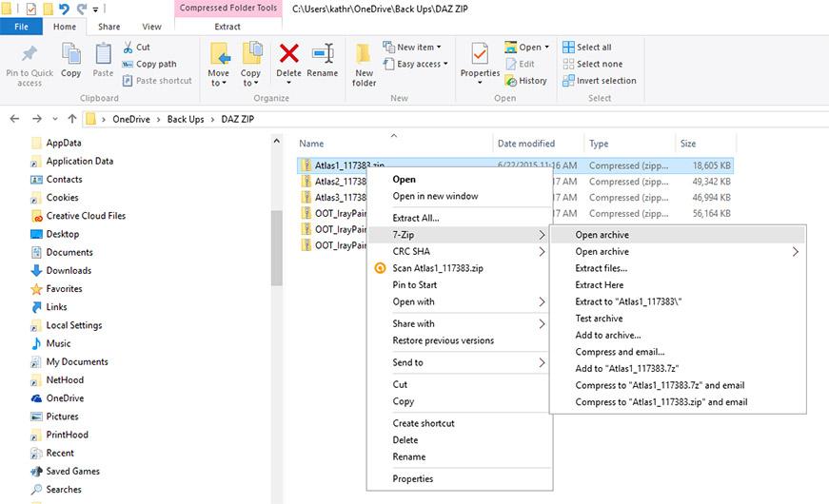This screenshot has width=829, height=504.
Task: Click the Paste clipboard icon
Action: [103, 54]
